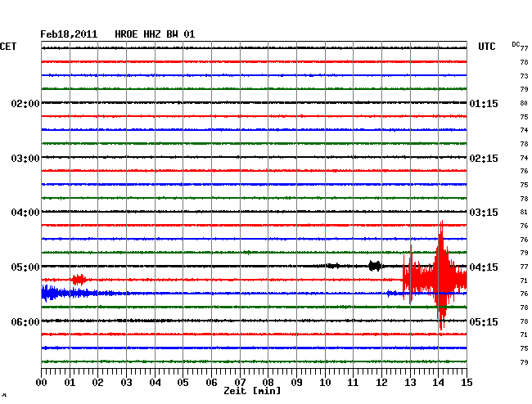This screenshot has width=532, height=404.
Task: Click the "07" minute axis label
Action: pos(240,382)
